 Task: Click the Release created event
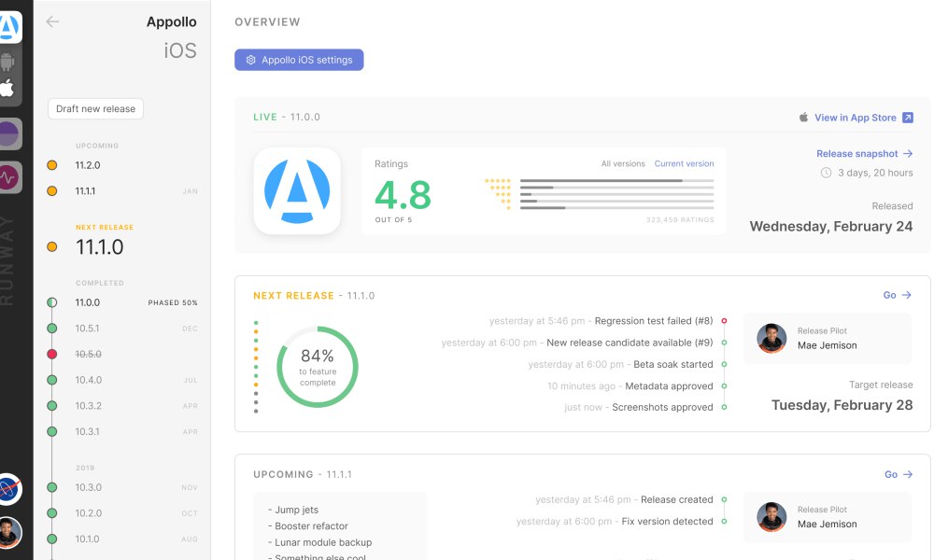click(x=676, y=500)
